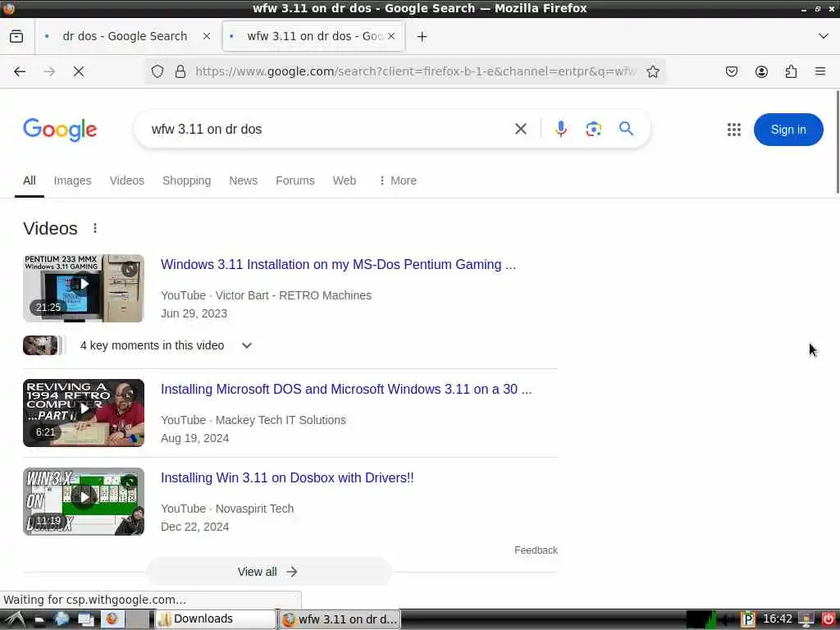The height and width of the screenshot is (630, 840).
Task: Switch to the 'dr dos - Google Search' tab
Action: tap(125, 36)
